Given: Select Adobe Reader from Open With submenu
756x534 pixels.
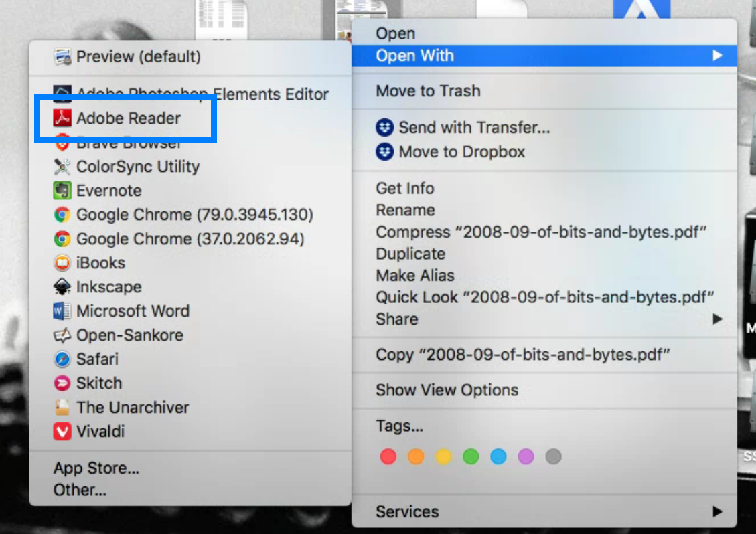Looking at the screenshot, I should (x=129, y=118).
